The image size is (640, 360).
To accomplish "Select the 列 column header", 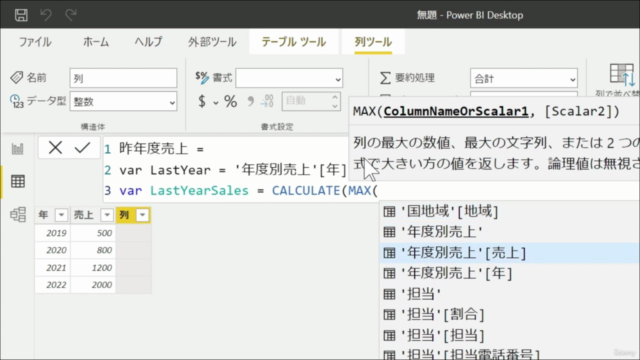I will (133, 215).
